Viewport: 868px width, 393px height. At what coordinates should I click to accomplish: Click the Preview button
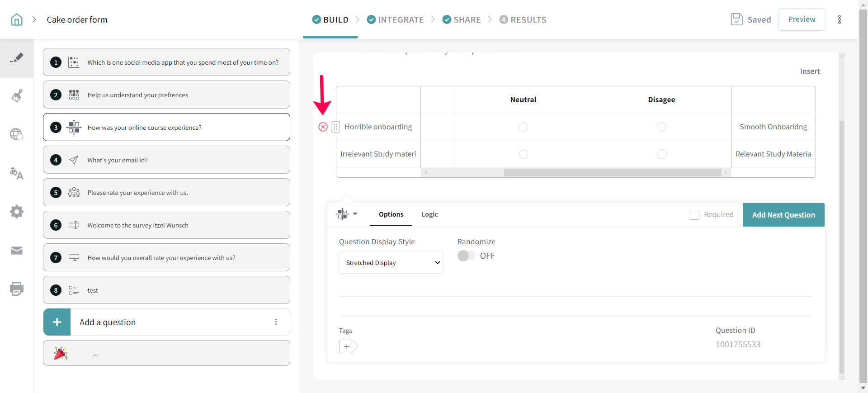(x=801, y=19)
